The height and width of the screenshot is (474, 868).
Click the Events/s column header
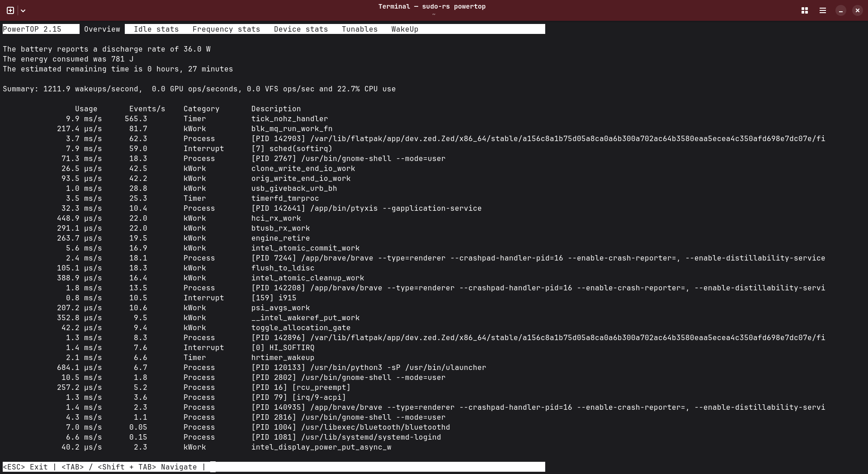147,109
